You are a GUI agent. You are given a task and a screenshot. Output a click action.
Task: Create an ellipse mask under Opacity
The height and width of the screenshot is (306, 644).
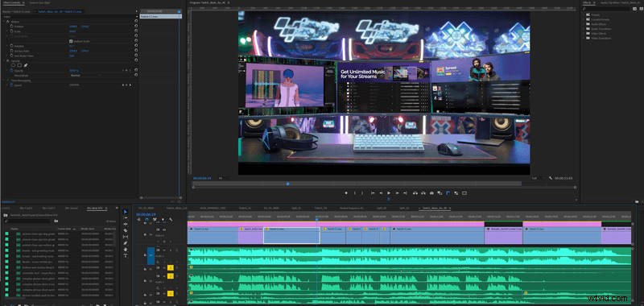pyautogui.click(x=13, y=65)
